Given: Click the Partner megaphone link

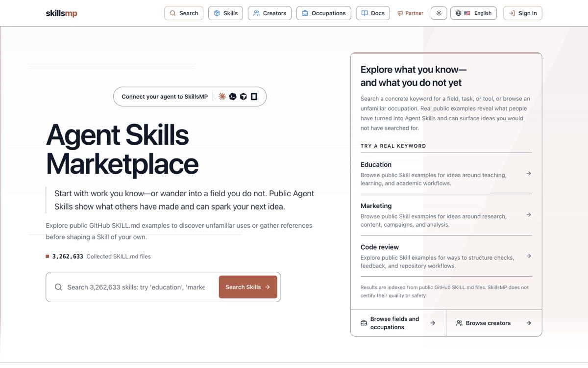Looking at the screenshot, I should click(x=410, y=13).
